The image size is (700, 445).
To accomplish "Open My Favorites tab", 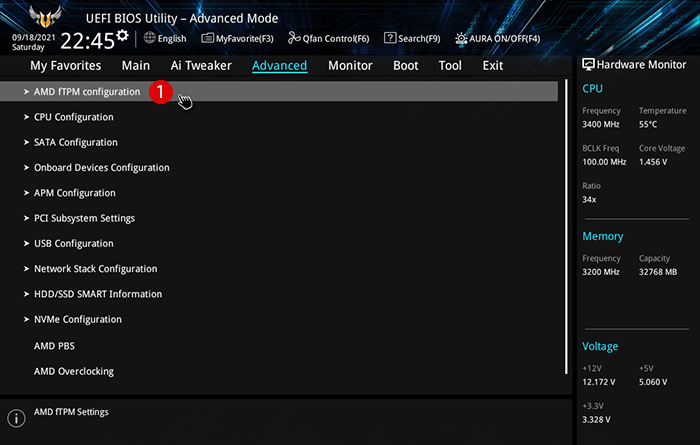I will [x=66, y=66].
